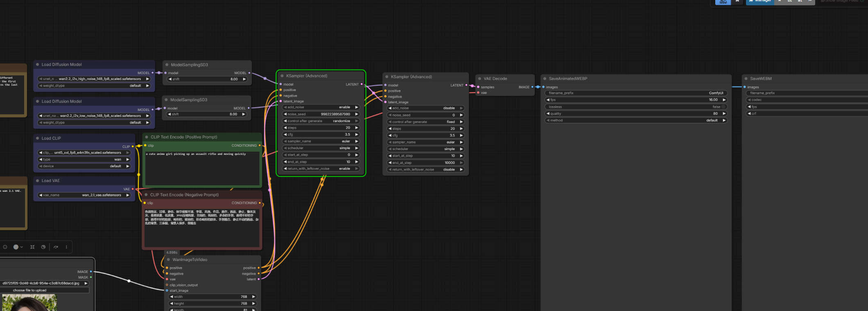
Task: Increase end_at_step value of 10
Action: point(357,162)
